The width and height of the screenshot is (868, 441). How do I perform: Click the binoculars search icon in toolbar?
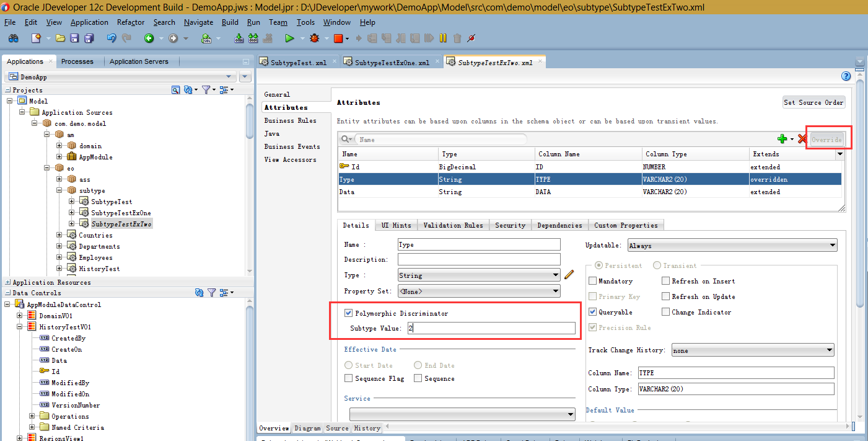pos(13,38)
